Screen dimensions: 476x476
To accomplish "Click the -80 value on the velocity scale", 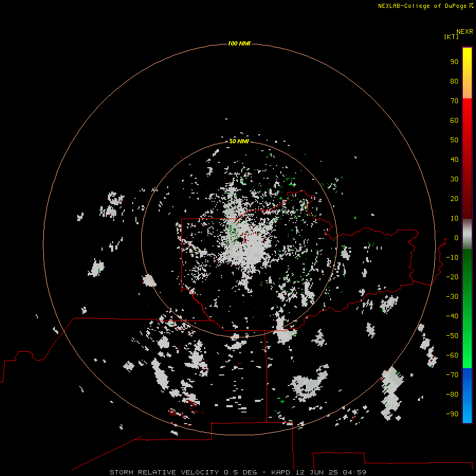I will coord(452,395).
